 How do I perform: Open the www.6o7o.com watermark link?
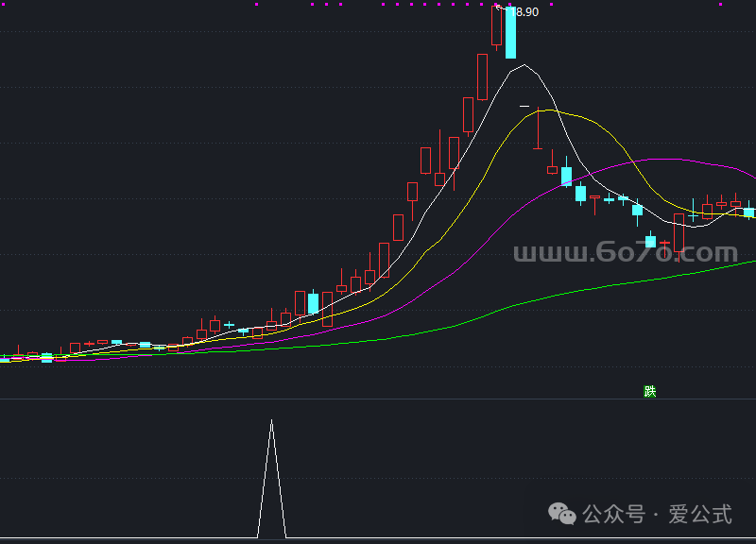coord(625,253)
